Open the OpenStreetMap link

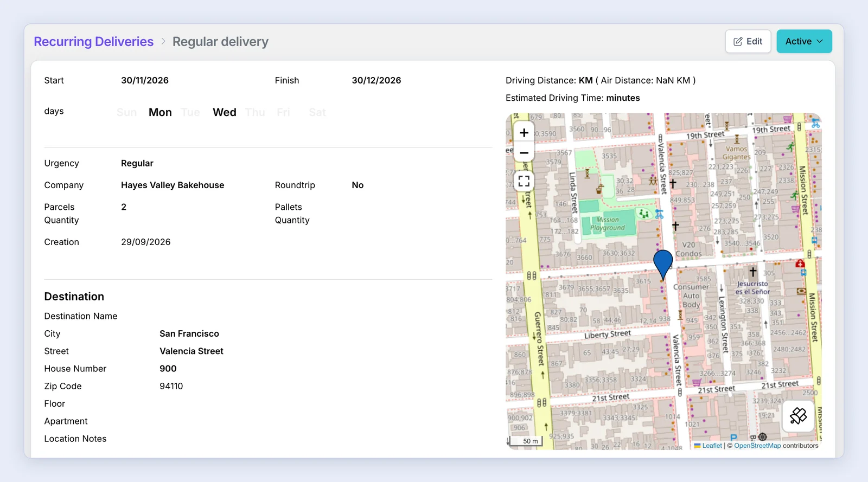(x=757, y=446)
